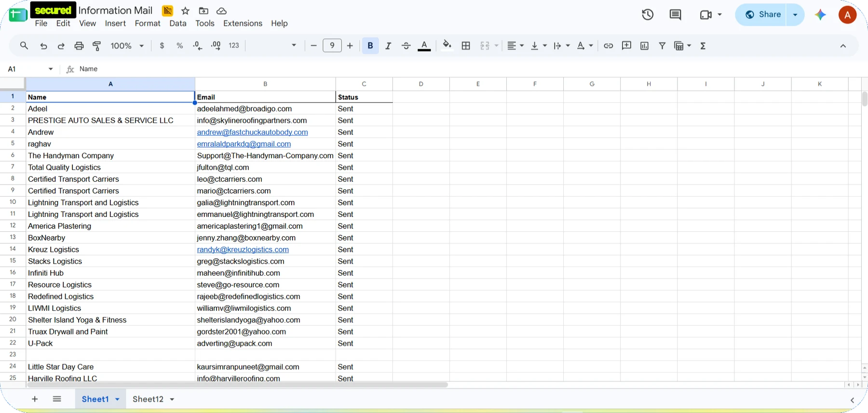Format as currency with dollar icon
This screenshot has height=413, width=868.
(x=162, y=46)
